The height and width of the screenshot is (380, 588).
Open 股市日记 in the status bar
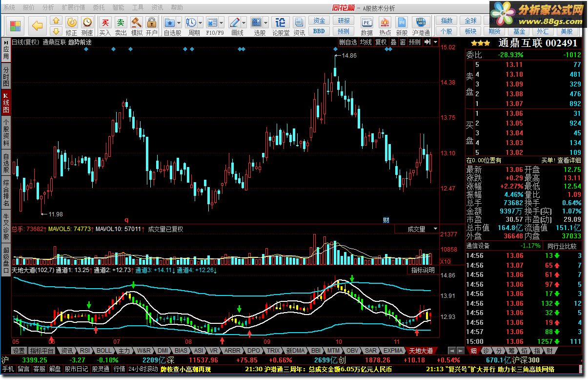point(76,369)
